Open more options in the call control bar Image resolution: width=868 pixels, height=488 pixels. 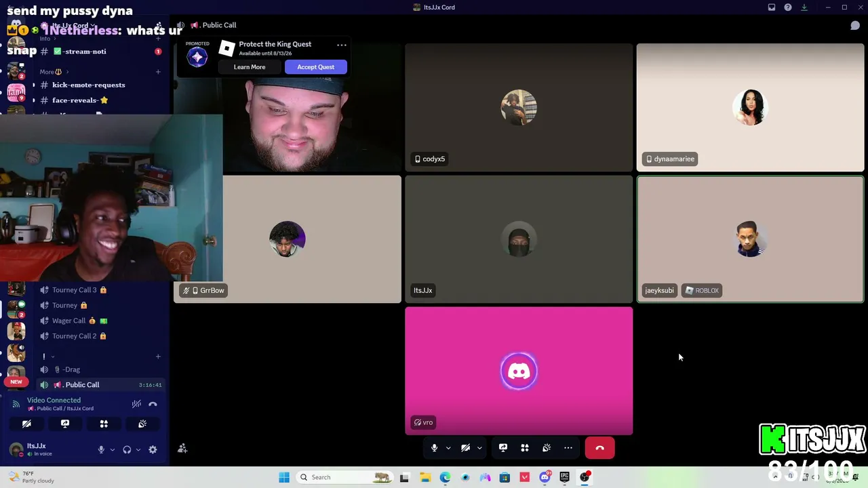(x=568, y=448)
